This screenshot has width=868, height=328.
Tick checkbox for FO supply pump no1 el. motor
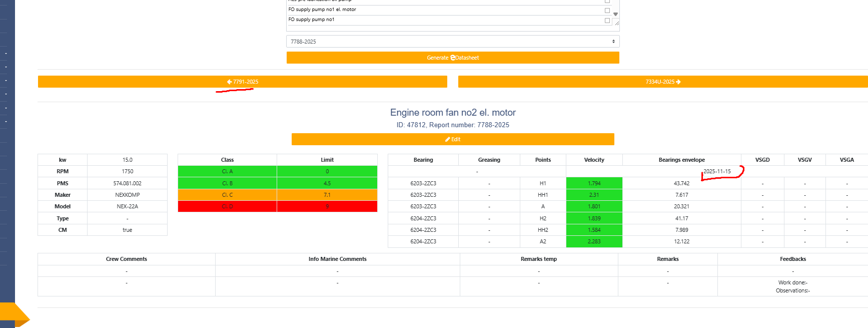click(607, 11)
